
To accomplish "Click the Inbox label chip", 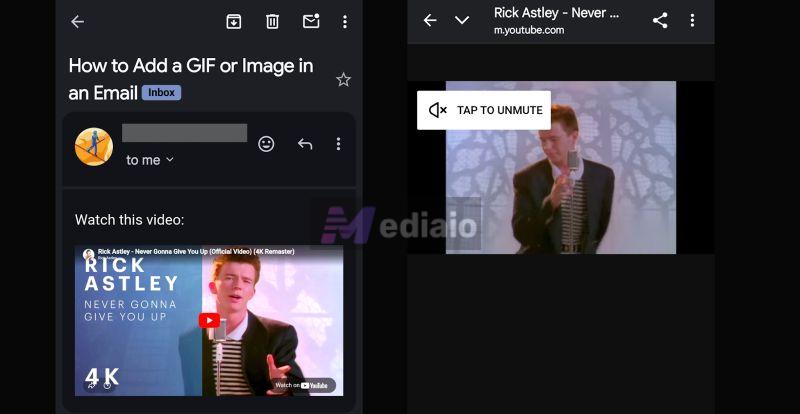I will (162, 92).
